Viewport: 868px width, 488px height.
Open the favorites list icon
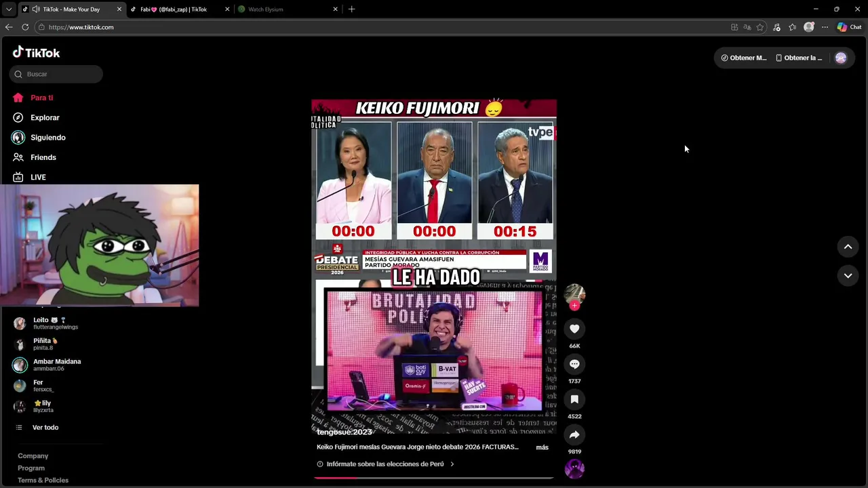click(792, 27)
